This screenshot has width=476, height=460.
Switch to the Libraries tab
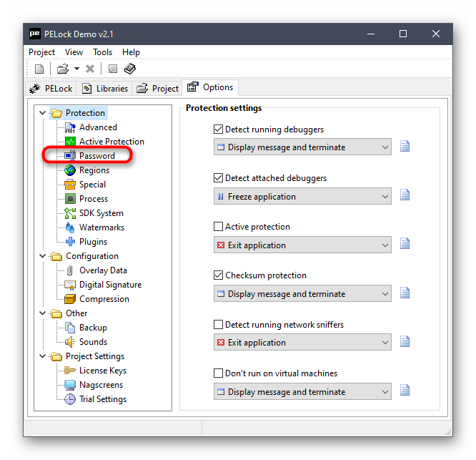[x=104, y=89]
